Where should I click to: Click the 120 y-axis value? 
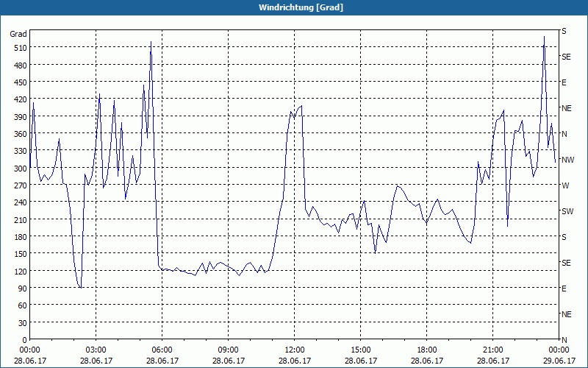tap(21, 271)
